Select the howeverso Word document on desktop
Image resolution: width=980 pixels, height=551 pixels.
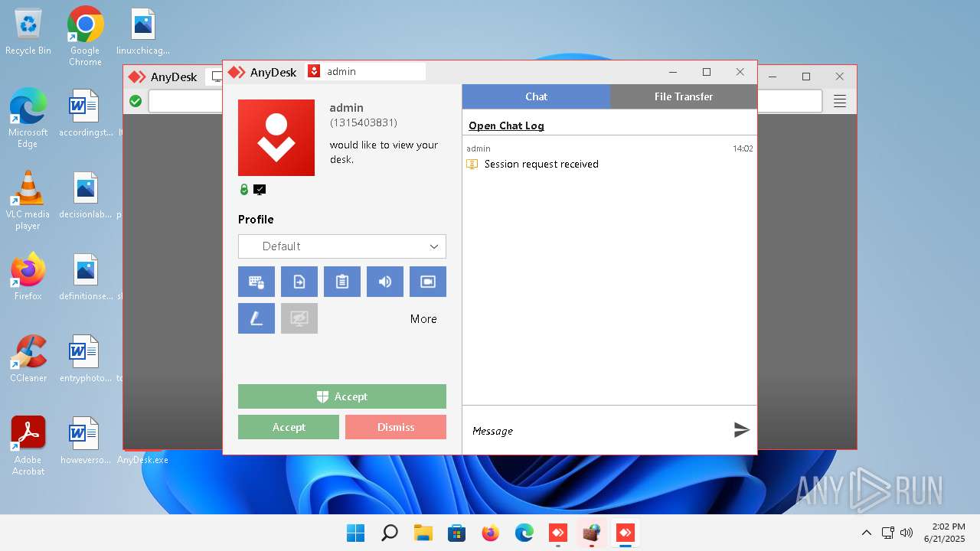[x=86, y=440]
